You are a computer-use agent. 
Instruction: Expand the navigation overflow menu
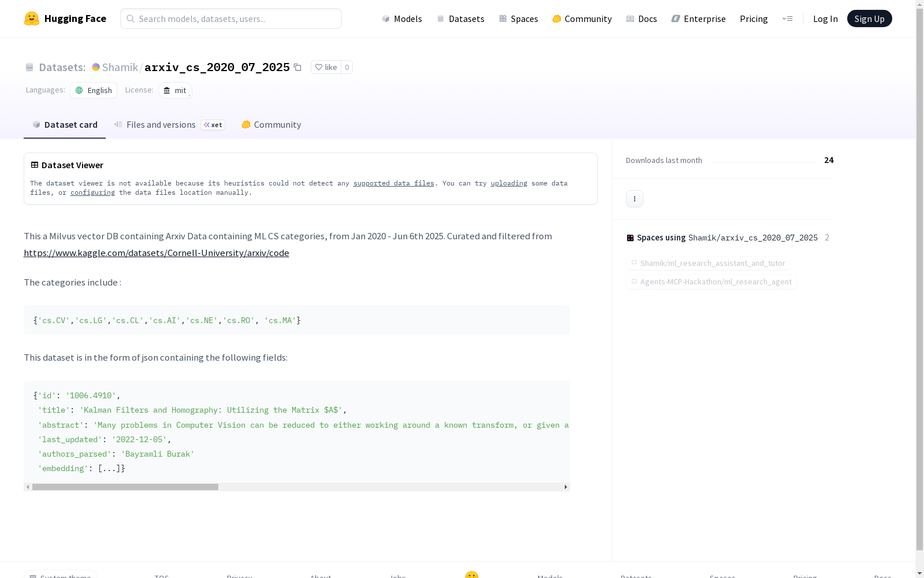click(x=787, y=18)
